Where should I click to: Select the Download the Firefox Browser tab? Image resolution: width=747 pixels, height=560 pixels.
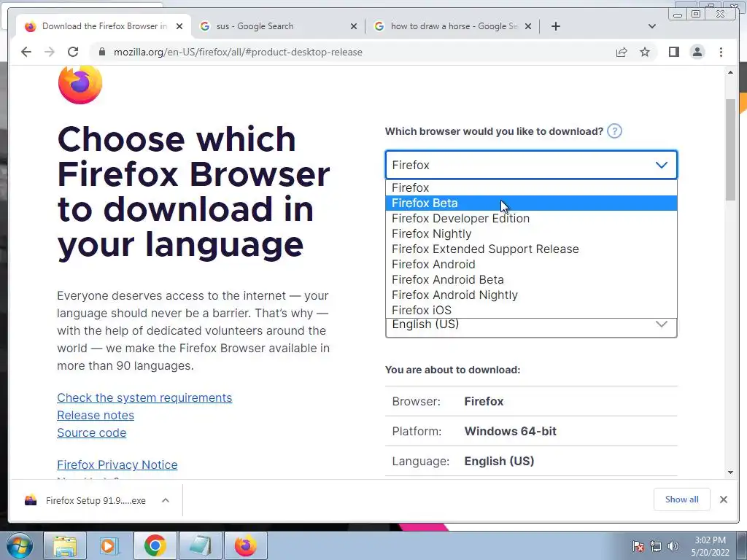[x=104, y=26]
